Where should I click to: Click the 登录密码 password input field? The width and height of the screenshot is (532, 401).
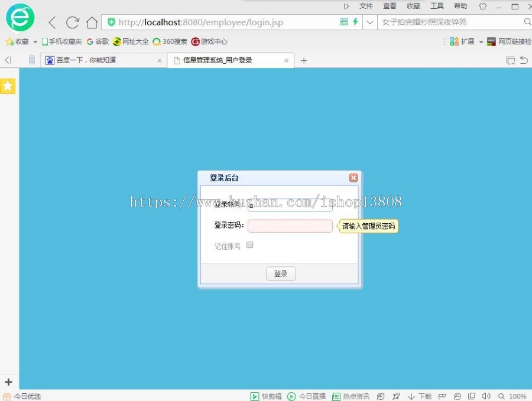290,226
